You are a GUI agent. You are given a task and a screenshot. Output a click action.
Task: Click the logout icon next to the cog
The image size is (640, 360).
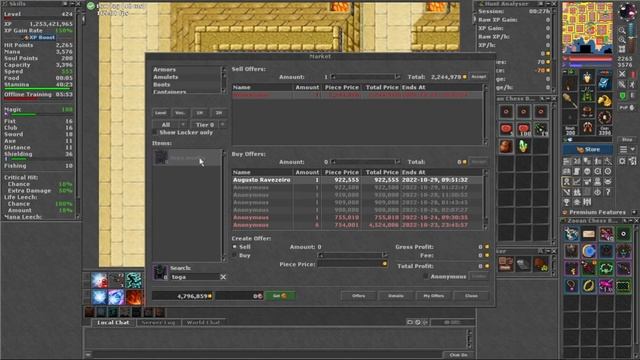pyautogui.click(x=632, y=161)
